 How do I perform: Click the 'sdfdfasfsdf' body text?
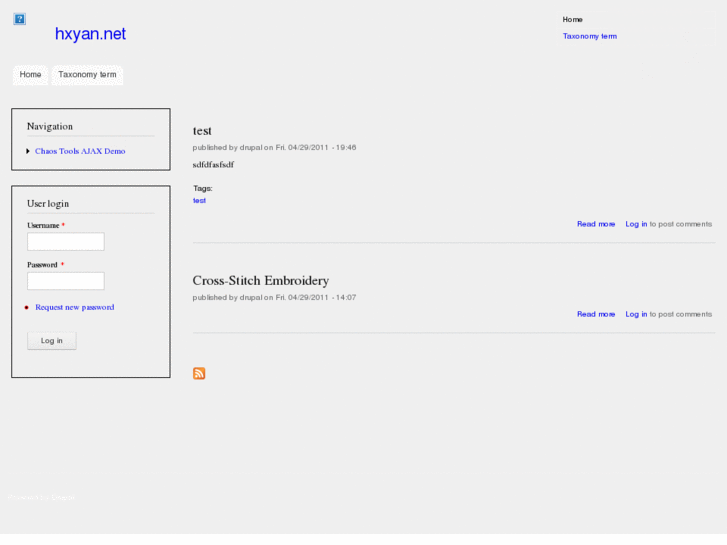(213, 165)
